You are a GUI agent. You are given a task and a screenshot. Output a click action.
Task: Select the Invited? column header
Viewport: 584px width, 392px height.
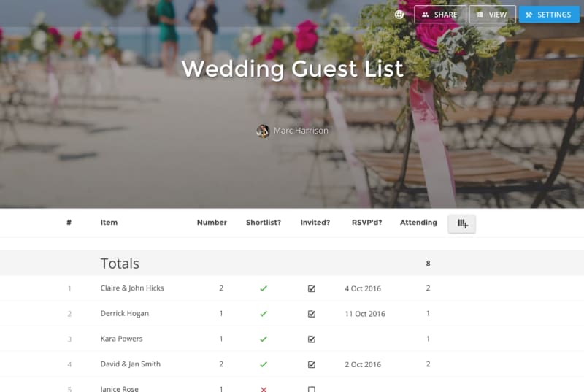[315, 223]
